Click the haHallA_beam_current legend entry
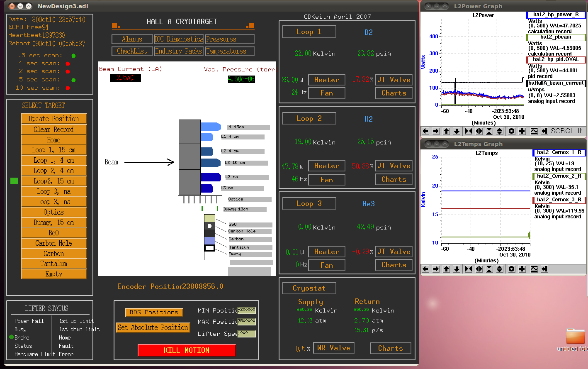Image resolution: width=588 pixels, height=369 pixels. click(556, 83)
